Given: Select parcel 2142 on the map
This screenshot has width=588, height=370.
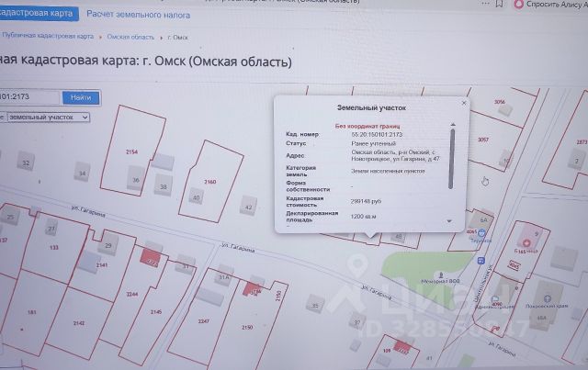Looking at the screenshot, I should (x=79, y=323).
